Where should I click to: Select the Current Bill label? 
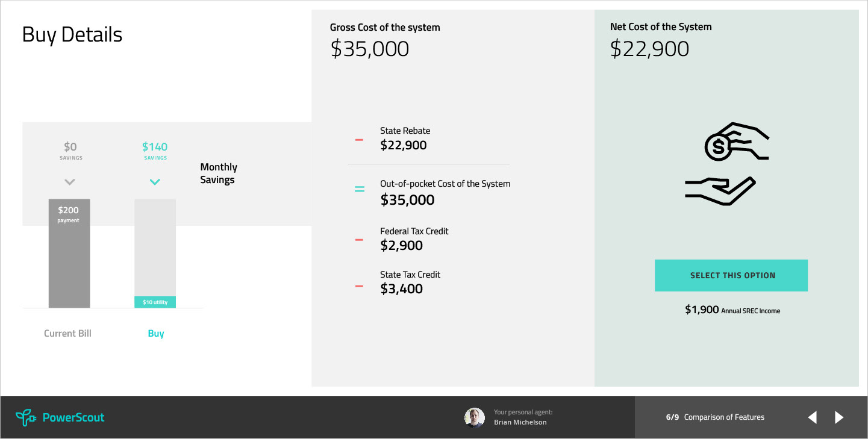(x=68, y=334)
